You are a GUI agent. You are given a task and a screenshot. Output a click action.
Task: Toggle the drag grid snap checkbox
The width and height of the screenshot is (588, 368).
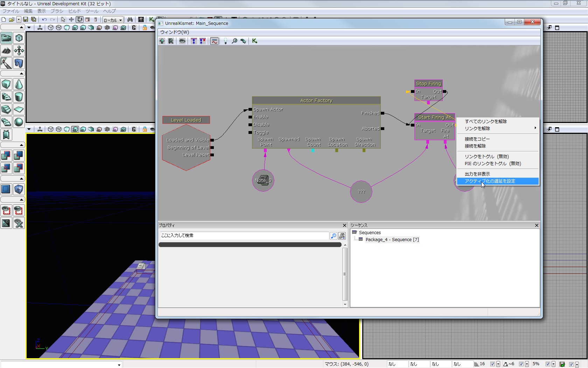tap(492, 364)
